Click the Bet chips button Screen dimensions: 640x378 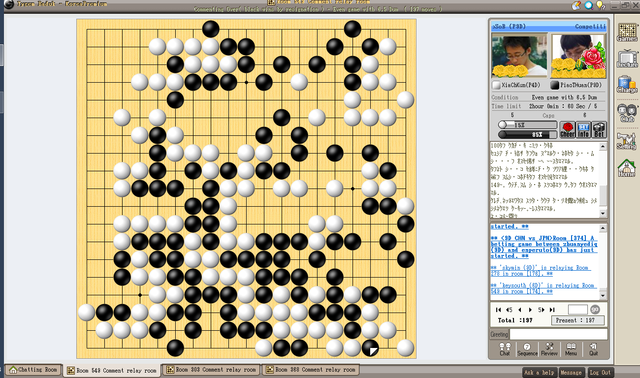click(x=599, y=130)
